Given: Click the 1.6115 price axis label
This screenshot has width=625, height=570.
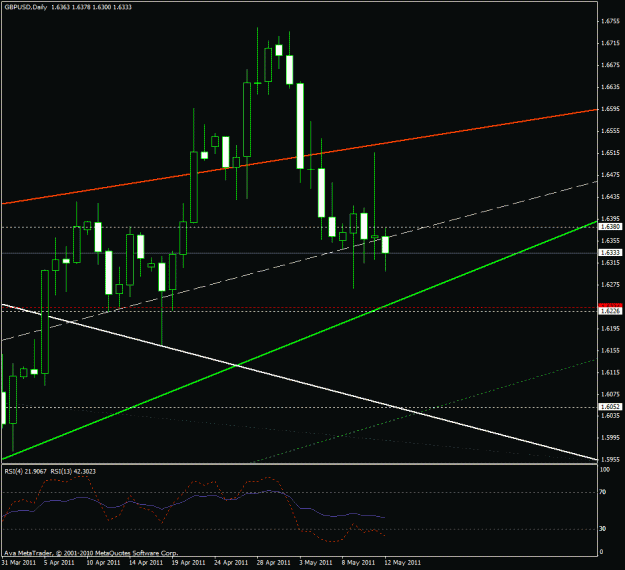Looking at the screenshot, I should click(x=611, y=372).
